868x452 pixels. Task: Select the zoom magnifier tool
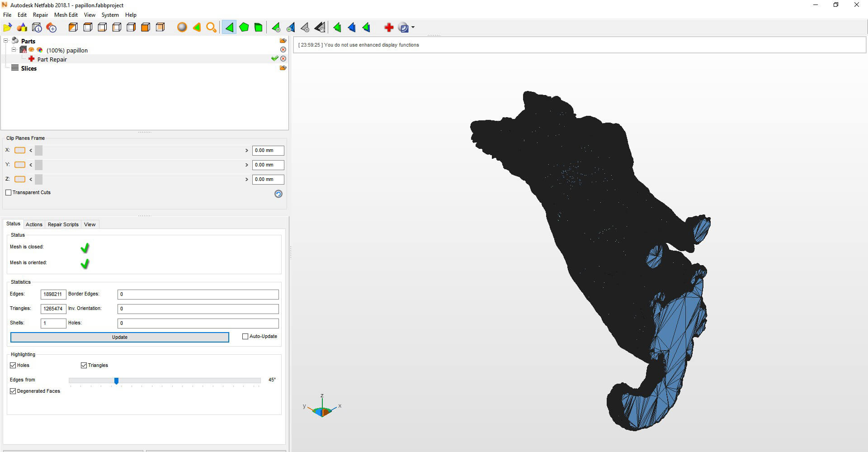coord(211,28)
